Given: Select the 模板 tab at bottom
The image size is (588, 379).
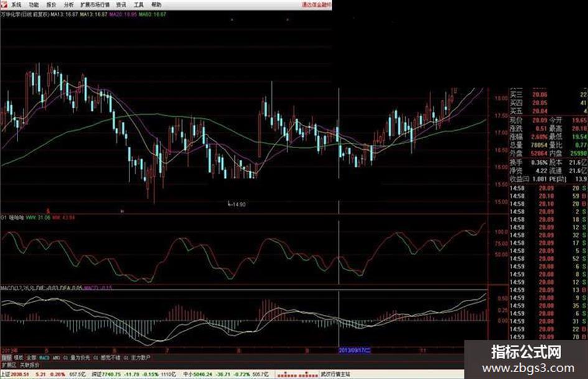Looking at the screenshot, I should [19, 358].
